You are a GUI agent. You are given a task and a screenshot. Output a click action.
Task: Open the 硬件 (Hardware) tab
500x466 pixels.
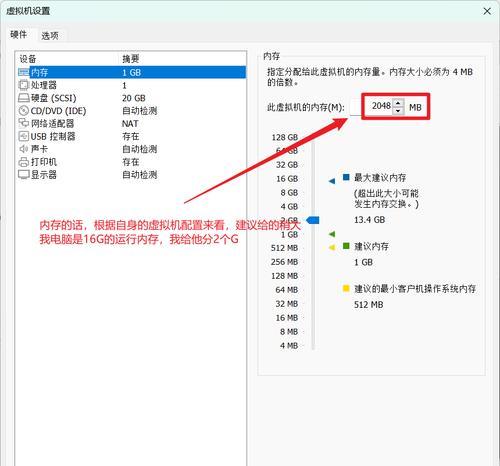(x=19, y=34)
